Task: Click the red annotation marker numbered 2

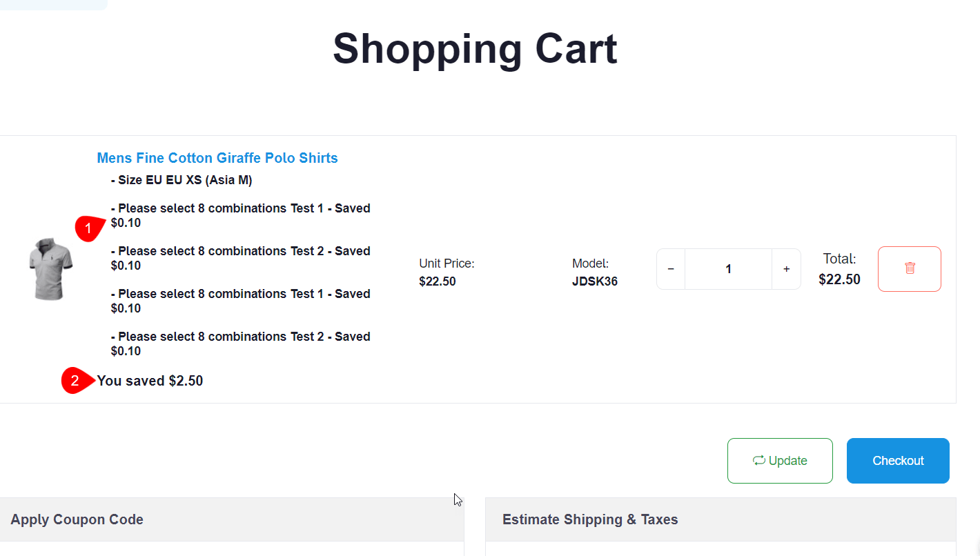Action: tap(75, 381)
